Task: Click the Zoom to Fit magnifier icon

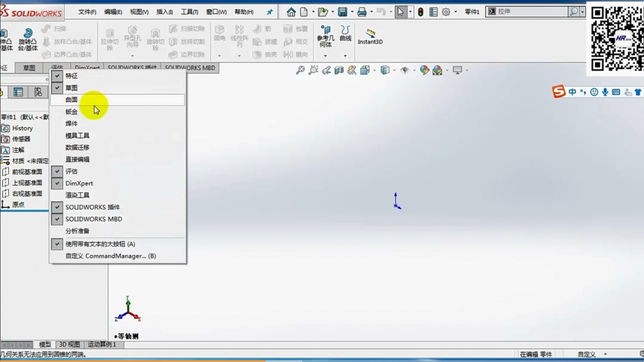Action: pos(300,70)
